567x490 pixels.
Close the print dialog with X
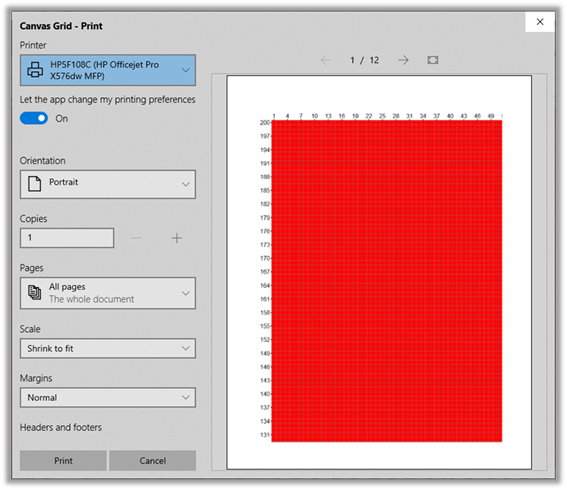tap(540, 22)
